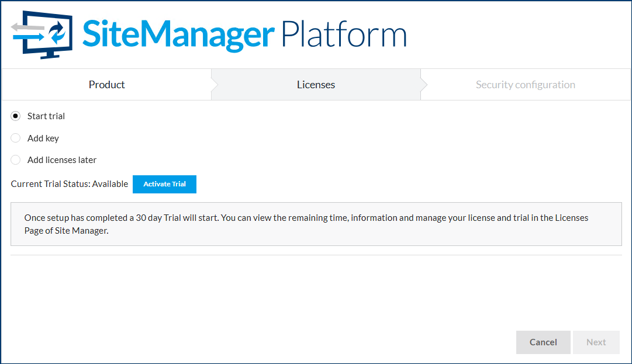632x364 pixels.
Task: Click the Cancel button
Action: click(x=543, y=342)
